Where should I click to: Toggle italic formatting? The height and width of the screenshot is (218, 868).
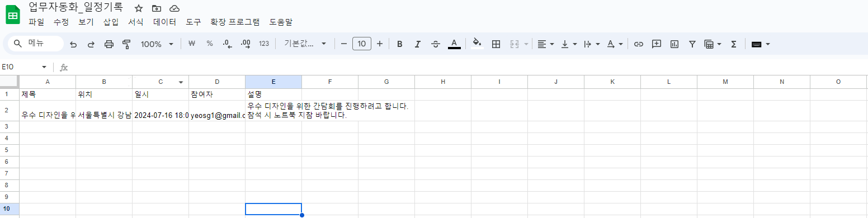coord(417,44)
